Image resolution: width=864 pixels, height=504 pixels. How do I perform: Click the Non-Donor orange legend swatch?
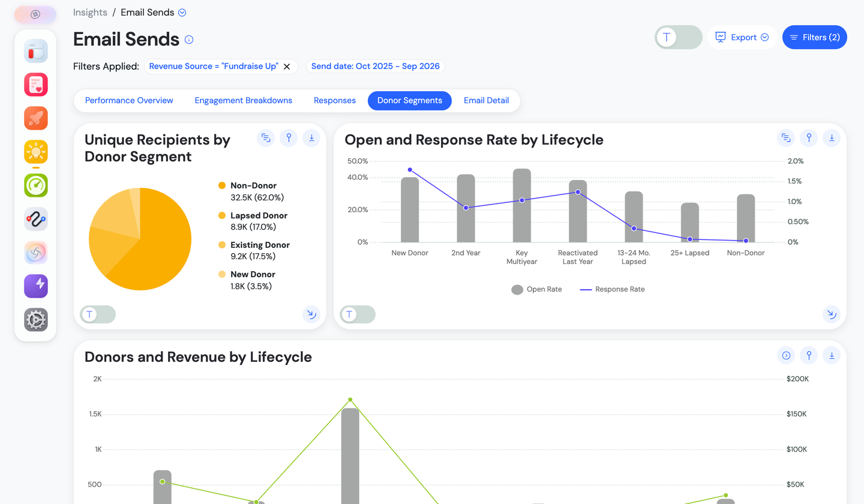point(222,186)
